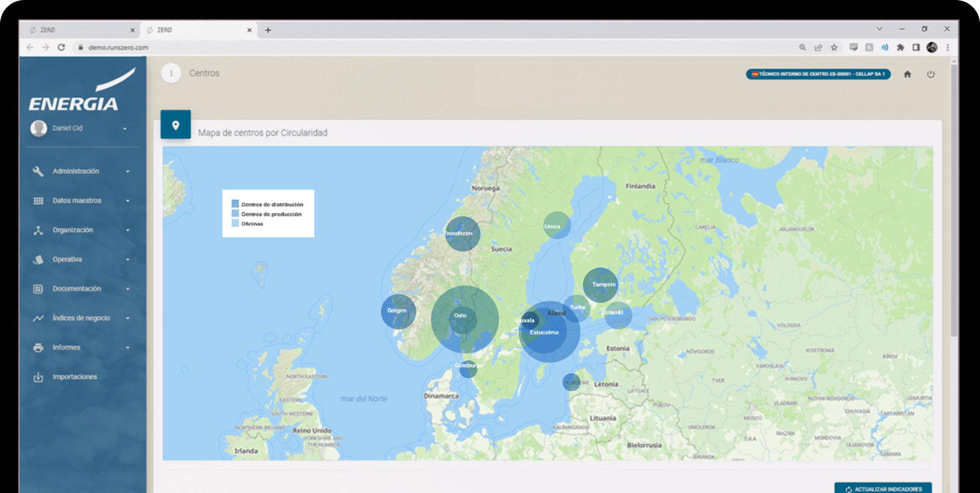The height and width of the screenshot is (493, 980).
Task: Open the three-dot menu beside Centros
Action: (171, 73)
